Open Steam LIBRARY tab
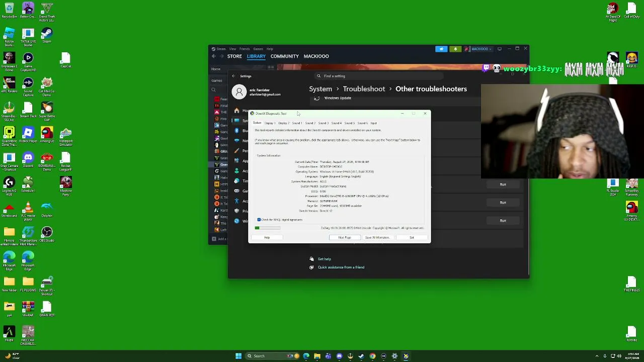The height and width of the screenshot is (362, 644). pyautogui.click(x=256, y=56)
